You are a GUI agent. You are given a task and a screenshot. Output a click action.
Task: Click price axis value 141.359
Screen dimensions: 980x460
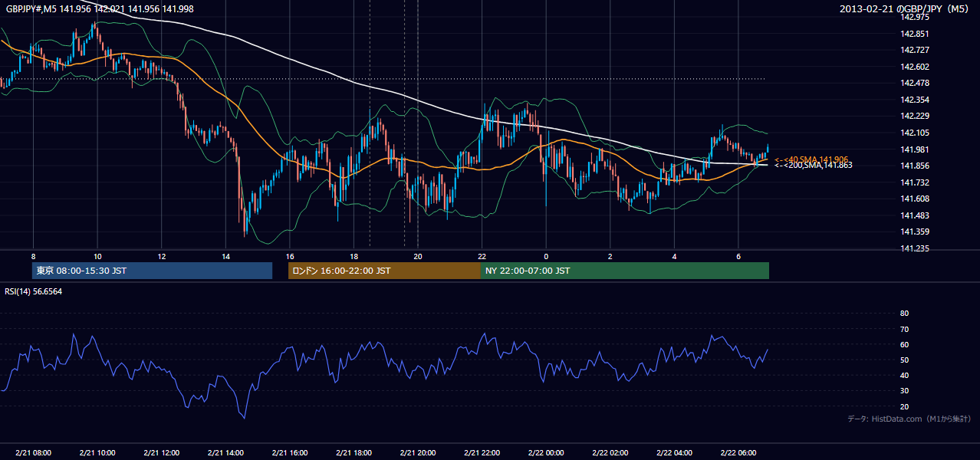[x=914, y=232]
